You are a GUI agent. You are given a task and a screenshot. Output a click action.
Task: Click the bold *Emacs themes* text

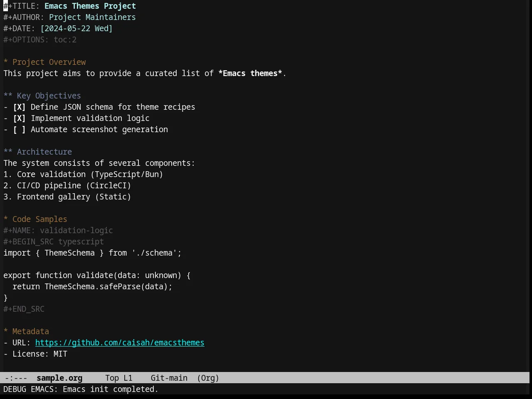(250, 74)
